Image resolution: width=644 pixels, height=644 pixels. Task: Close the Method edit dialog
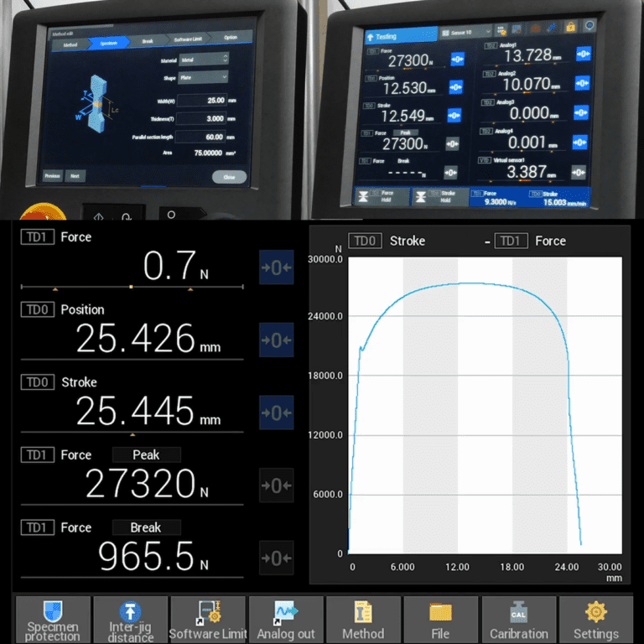(x=230, y=177)
